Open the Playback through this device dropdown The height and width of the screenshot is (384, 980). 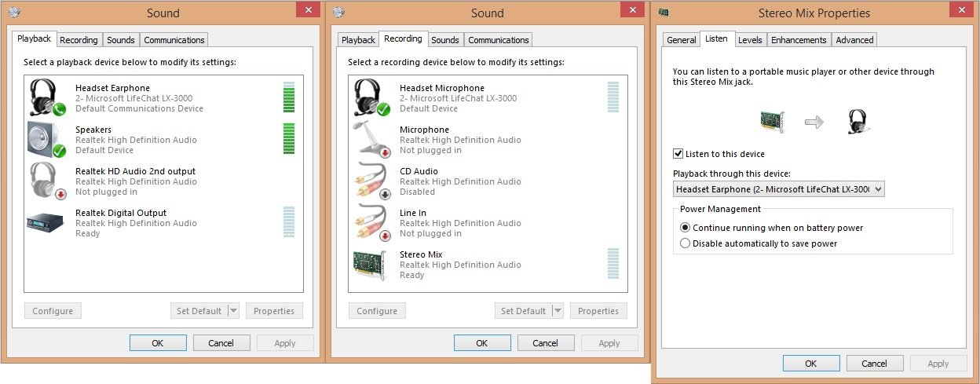(x=778, y=189)
